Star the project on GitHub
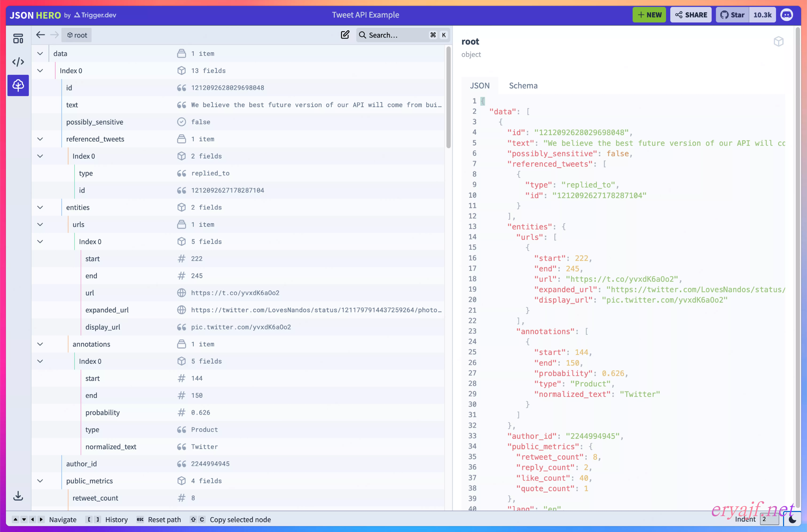This screenshot has height=532, width=807. pyautogui.click(x=732, y=15)
